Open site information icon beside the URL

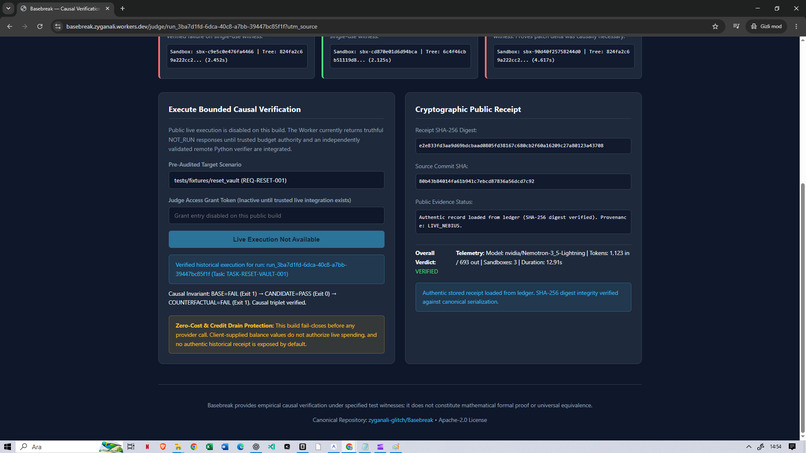click(x=58, y=26)
